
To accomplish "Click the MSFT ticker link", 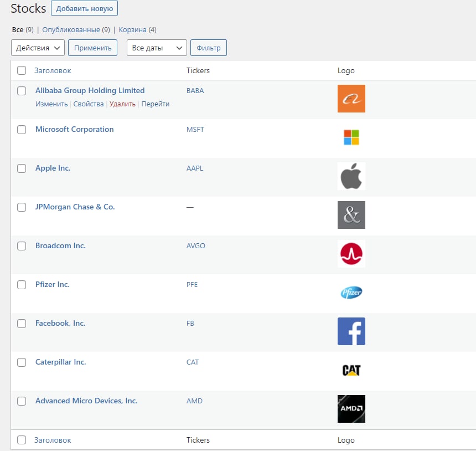I will 195,130.
